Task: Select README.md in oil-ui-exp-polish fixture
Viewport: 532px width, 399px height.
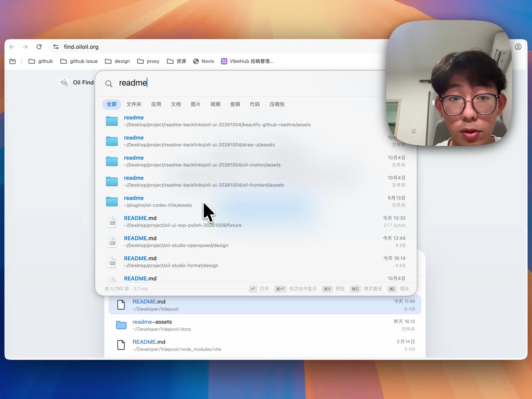Action: click(256, 221)
